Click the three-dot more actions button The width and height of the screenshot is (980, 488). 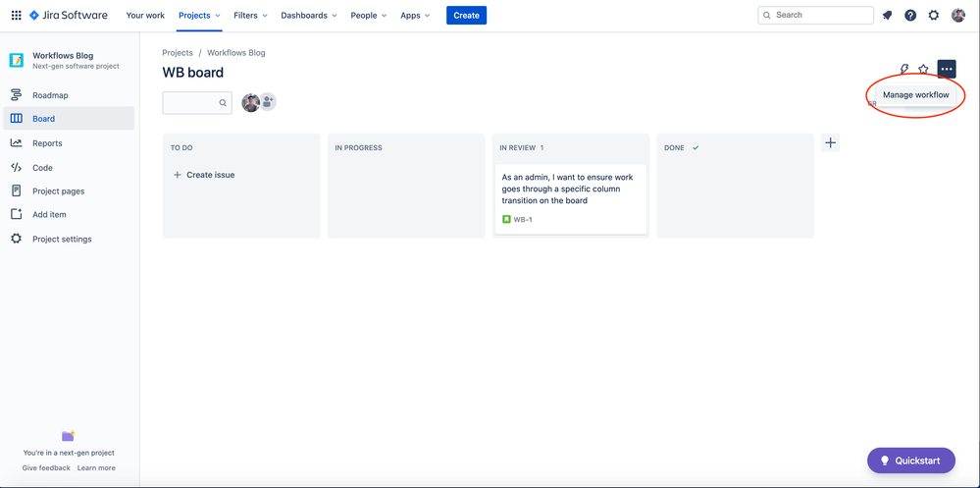947,69
